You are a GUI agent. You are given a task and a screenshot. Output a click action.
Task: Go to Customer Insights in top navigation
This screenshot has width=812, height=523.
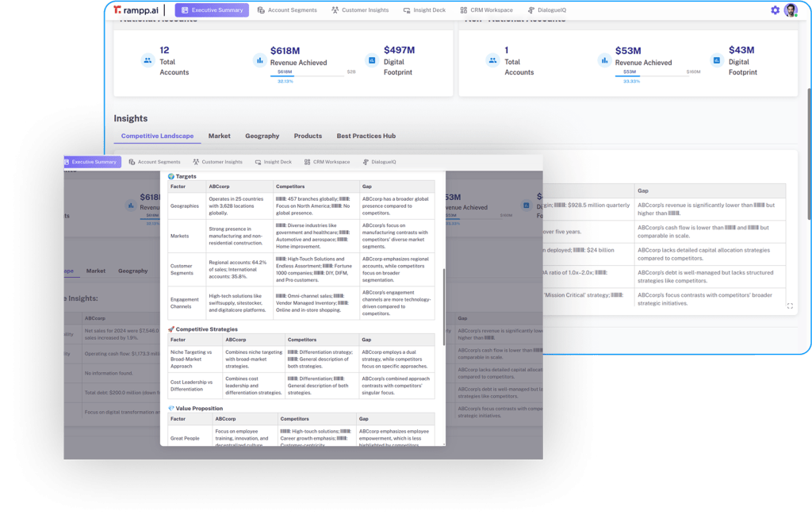click(360, 10)
